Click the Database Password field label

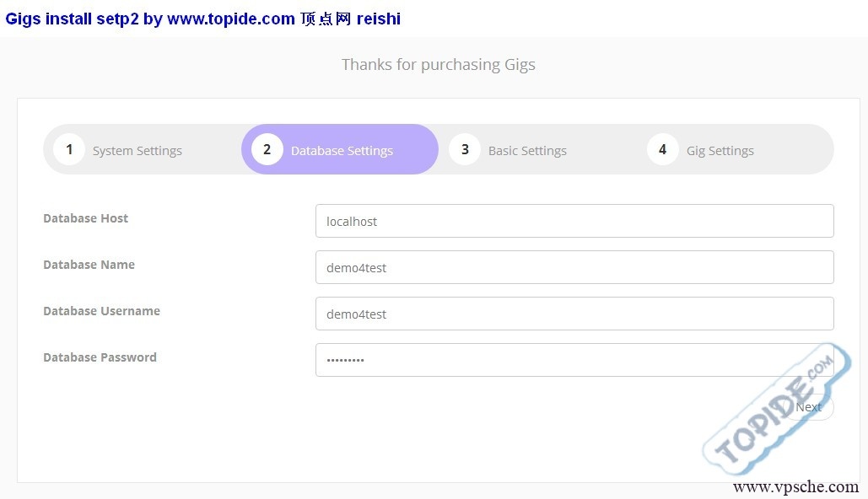tap(100, 357)
